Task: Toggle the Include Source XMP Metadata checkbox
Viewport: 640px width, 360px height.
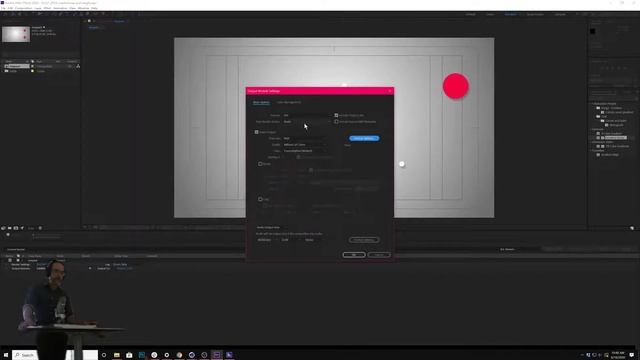Action: [x=336, y=122]
